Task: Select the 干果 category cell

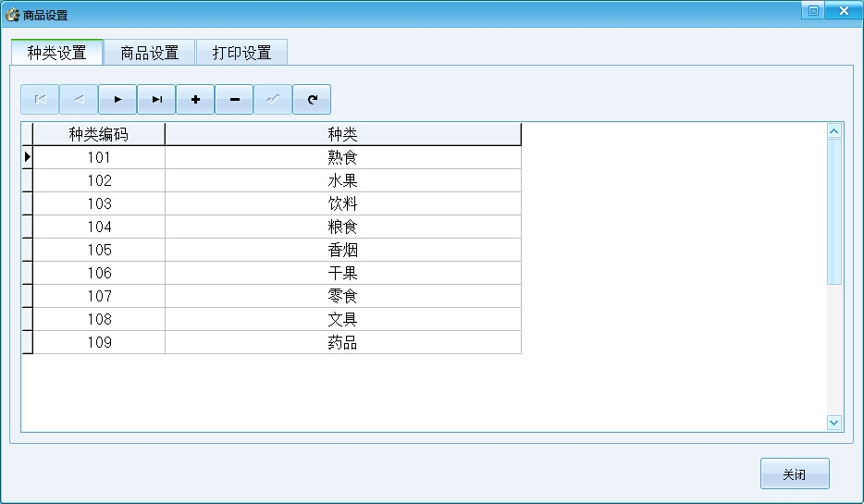Action: coord(343,273)
